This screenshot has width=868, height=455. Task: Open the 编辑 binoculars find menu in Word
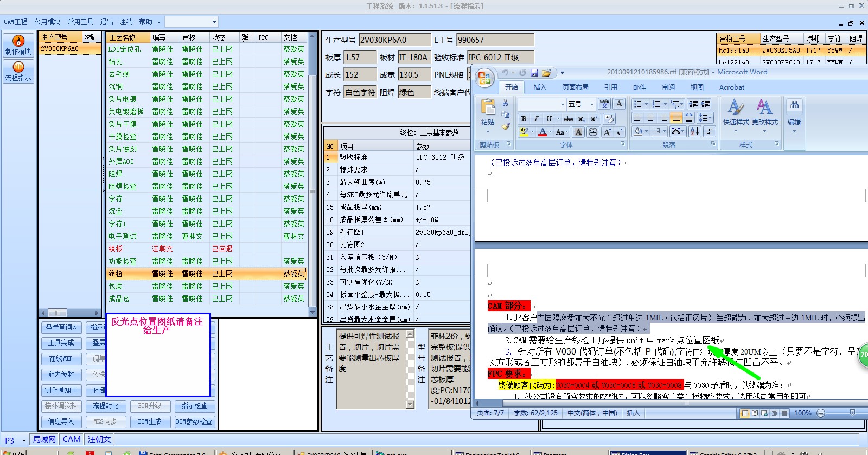[794, 116]
